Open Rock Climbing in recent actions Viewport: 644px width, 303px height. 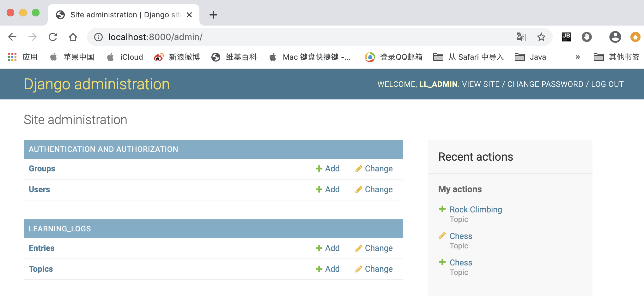click(476, 210)
